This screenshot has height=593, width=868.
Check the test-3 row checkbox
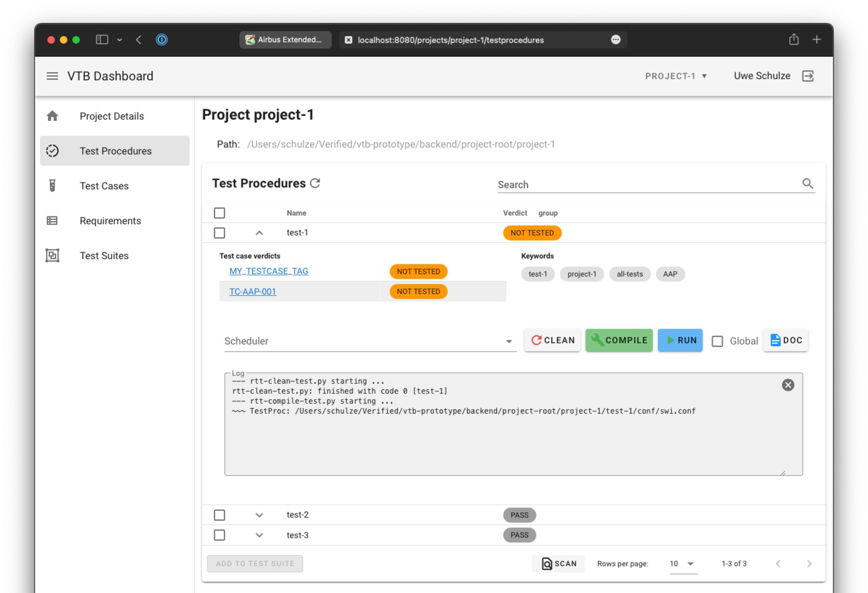(x=219, y=535)
